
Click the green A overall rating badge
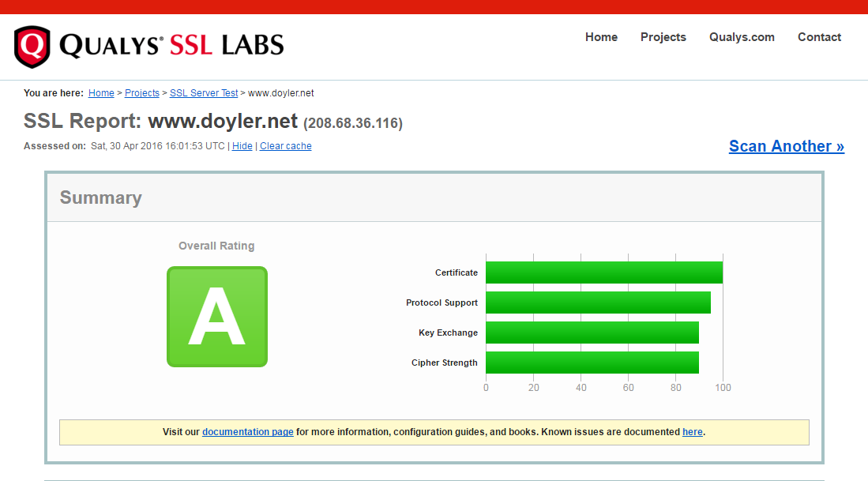point(217,317)
